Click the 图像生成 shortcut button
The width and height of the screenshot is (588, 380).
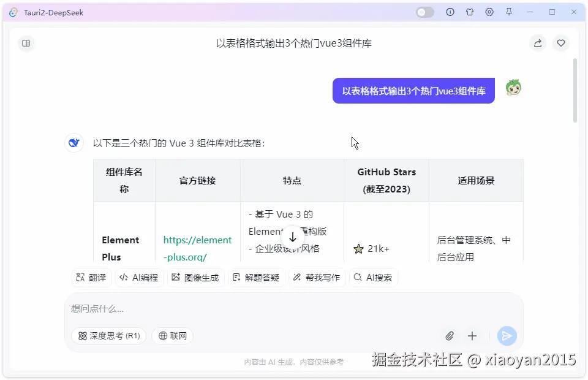tap(195, 278)
